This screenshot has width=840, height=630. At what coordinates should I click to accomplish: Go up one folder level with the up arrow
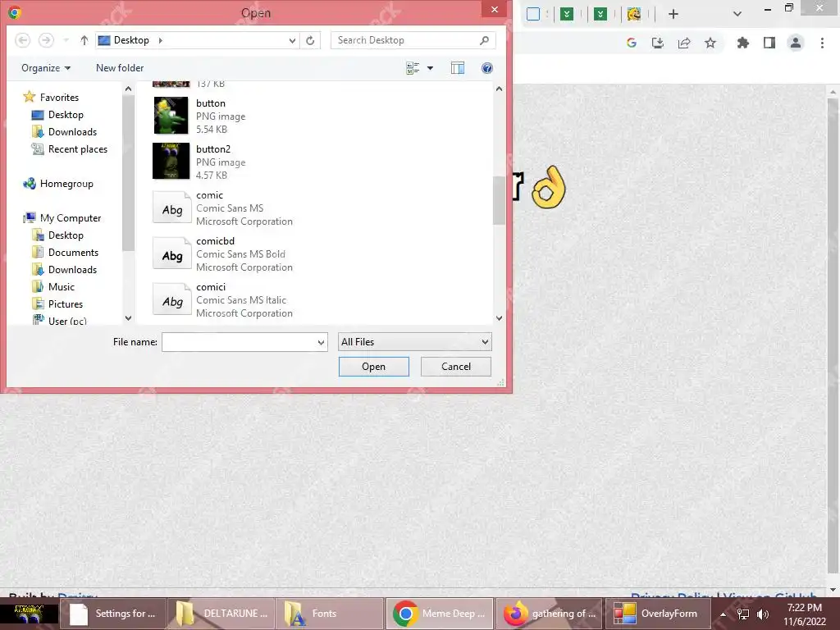pos(84,40)
